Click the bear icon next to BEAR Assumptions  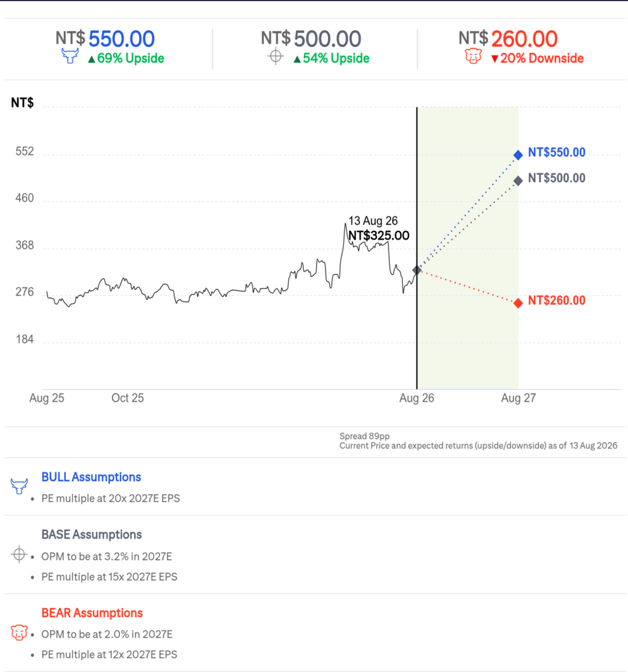(19, 633)
